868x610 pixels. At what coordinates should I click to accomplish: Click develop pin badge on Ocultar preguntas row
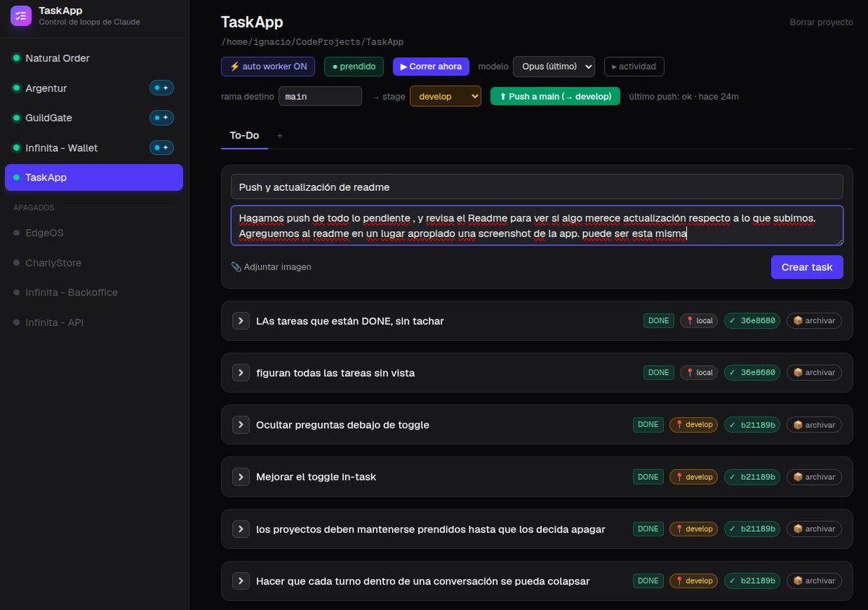pos(694,425)
